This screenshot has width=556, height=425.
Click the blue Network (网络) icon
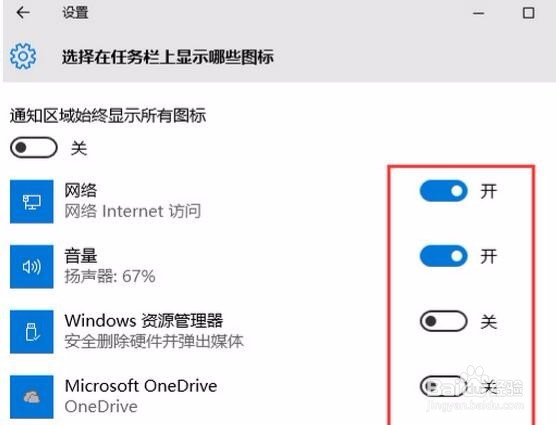[x=32, y=202]
